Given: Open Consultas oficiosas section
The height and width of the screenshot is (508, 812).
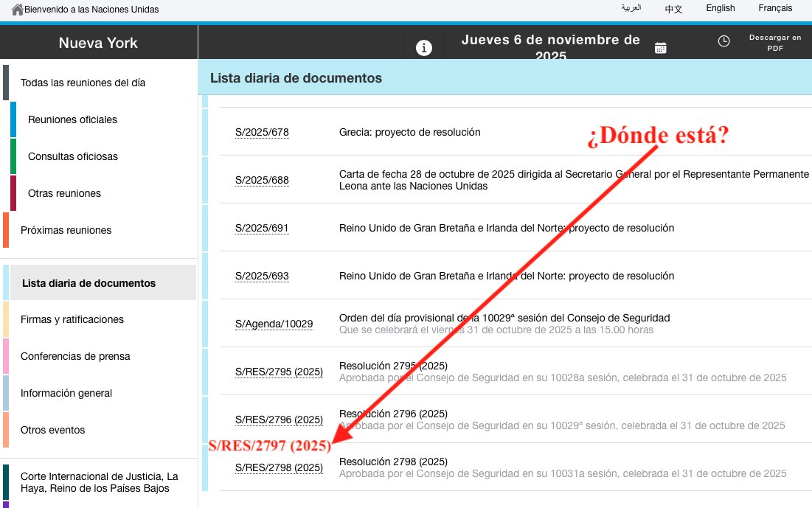Looking at the screenshot, I should point(73,156).
